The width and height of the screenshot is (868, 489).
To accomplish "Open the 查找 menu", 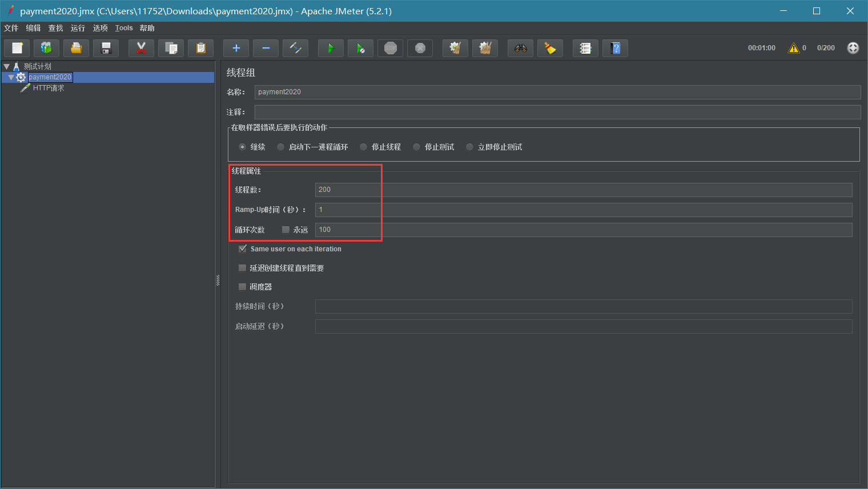I will (55, 28).
